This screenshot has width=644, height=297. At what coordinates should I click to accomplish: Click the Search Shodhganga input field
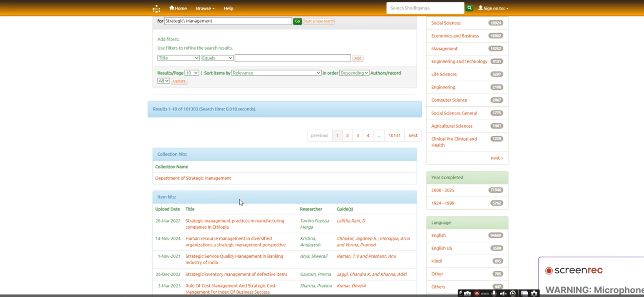pyautogui.click(x=425, y=8)
